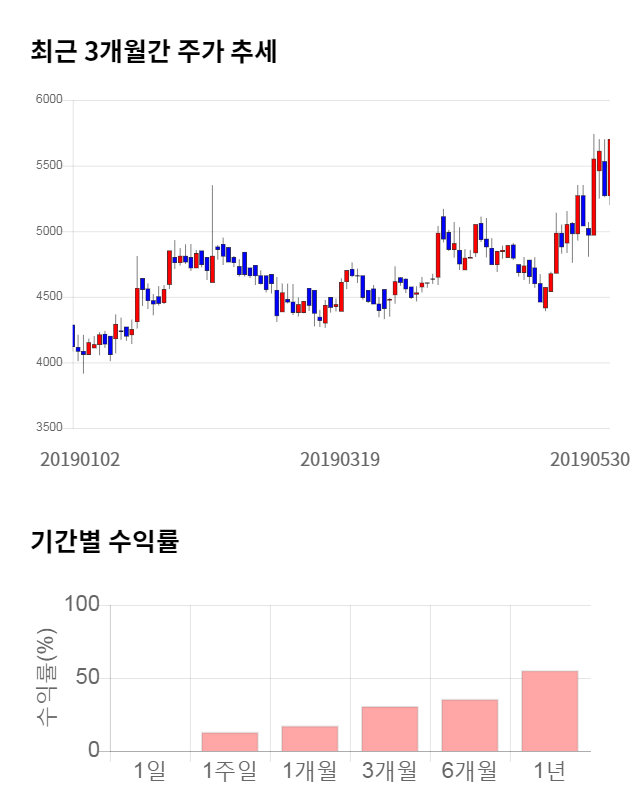
Task: Click the 1주일 return bar
Action: tap(230, 742)
